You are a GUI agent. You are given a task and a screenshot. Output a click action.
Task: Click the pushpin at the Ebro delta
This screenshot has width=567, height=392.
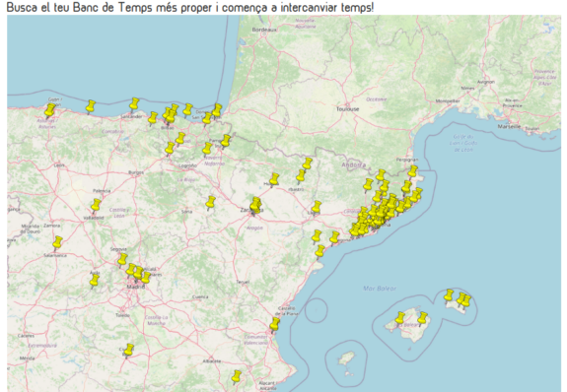pos(319,252)
